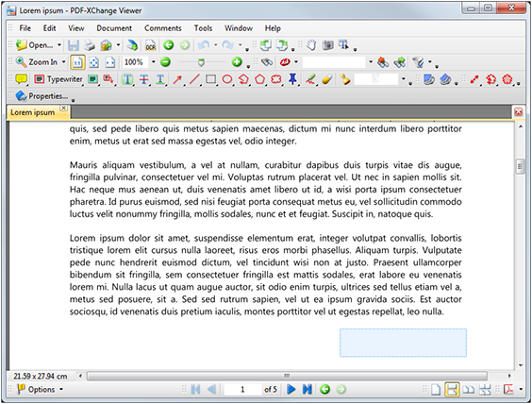Viewport: 532px width, 404px height.
Task: Expand the Open button dropdown arrow
Action: [59, 44]
